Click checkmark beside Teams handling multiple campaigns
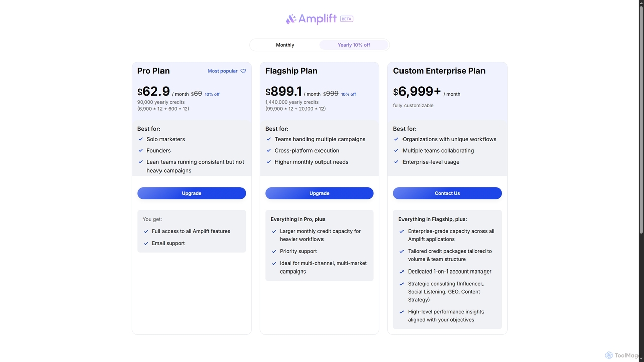 (269, 139)
